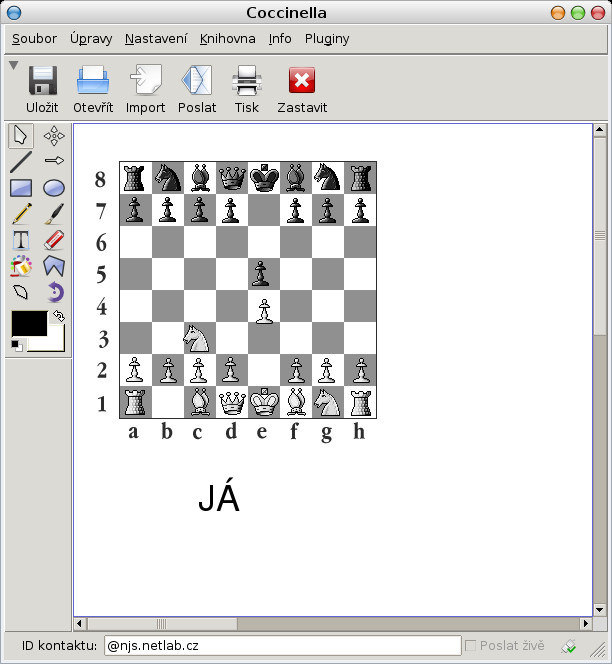The height and width of the screenshot is (664, 612).
Task: Activate the text T tool
Action: pos(21,240)
